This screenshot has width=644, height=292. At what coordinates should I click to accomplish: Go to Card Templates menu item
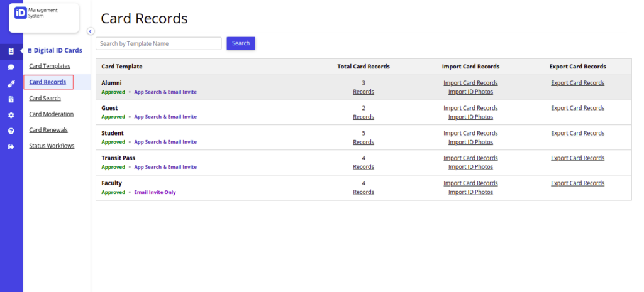pyautogui.click(x=50, y=66)
